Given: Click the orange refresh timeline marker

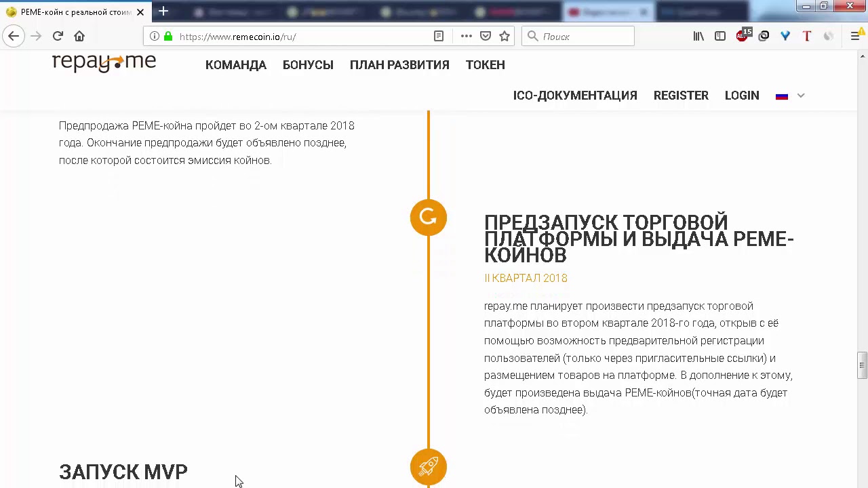Looking at the screenshot, I should pos(429,218).
